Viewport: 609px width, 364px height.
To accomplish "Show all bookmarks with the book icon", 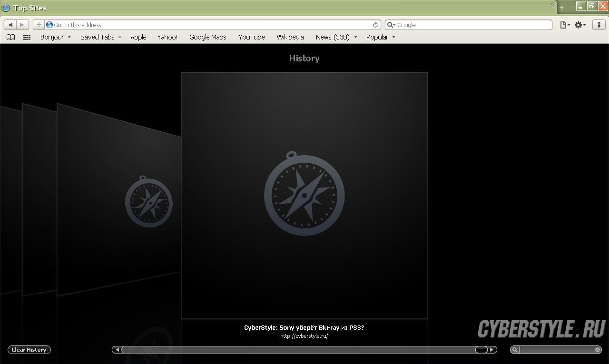I will [11, 37].
